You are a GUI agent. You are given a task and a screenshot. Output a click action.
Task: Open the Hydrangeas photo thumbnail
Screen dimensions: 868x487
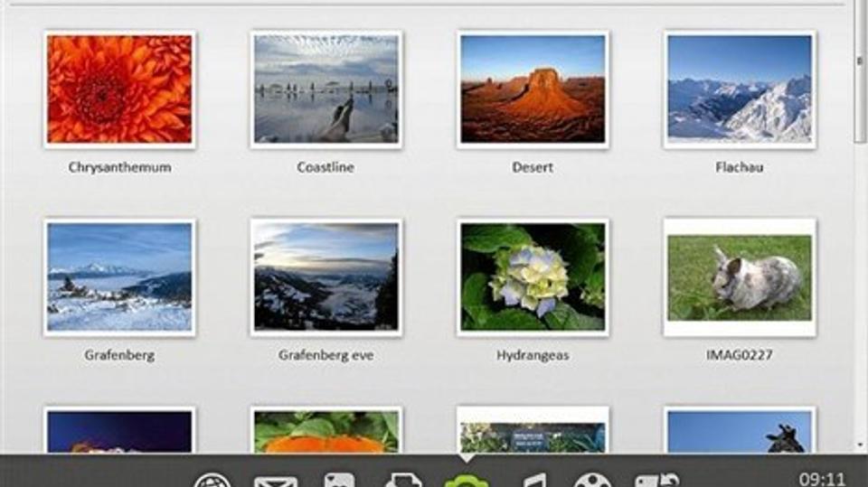(x=533, y=277)
